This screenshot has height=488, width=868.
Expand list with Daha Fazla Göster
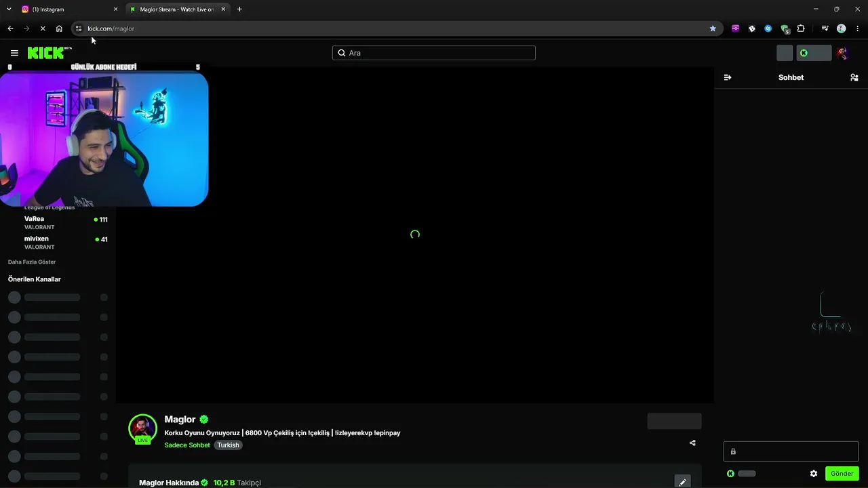pos(32,262)
